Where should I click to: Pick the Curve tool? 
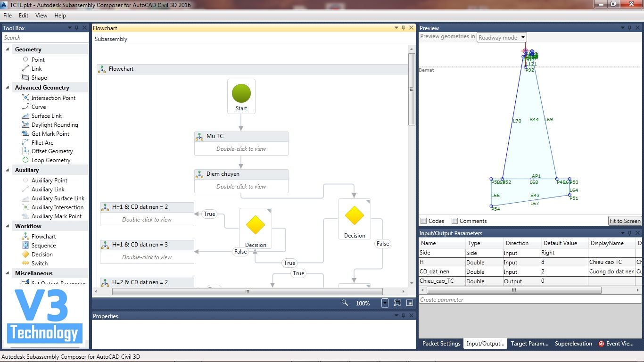click(38, 107)
